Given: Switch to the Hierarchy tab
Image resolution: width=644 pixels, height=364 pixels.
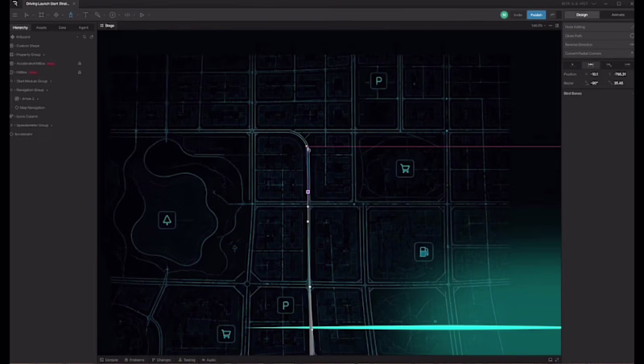Looking at the screenshot, I should click(20, 27).
